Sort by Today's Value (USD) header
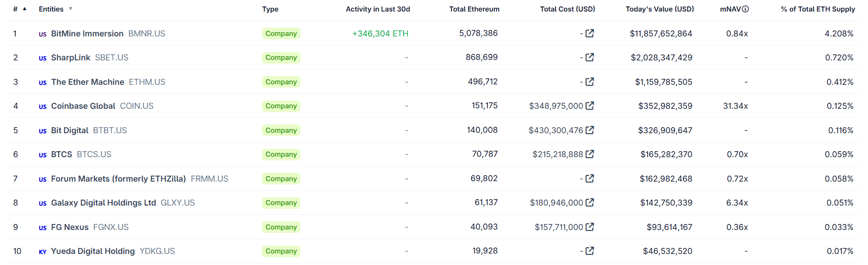 click(660, 9)
